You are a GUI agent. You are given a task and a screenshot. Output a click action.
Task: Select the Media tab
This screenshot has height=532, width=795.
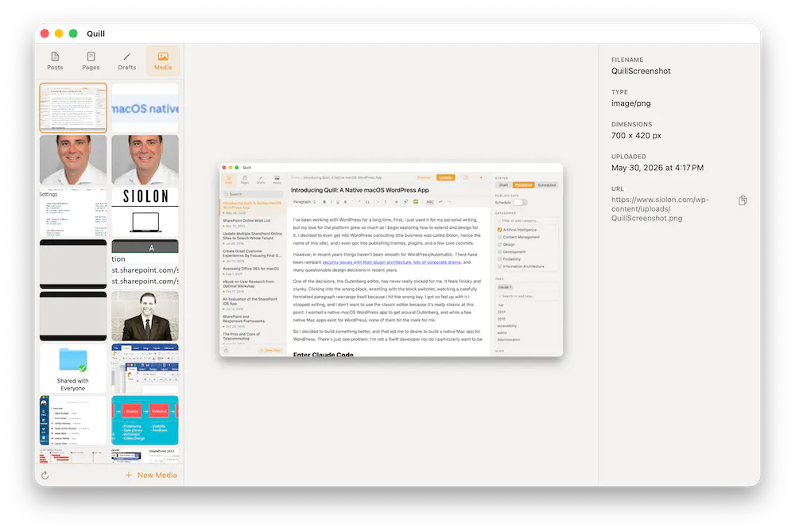(163, 61)
